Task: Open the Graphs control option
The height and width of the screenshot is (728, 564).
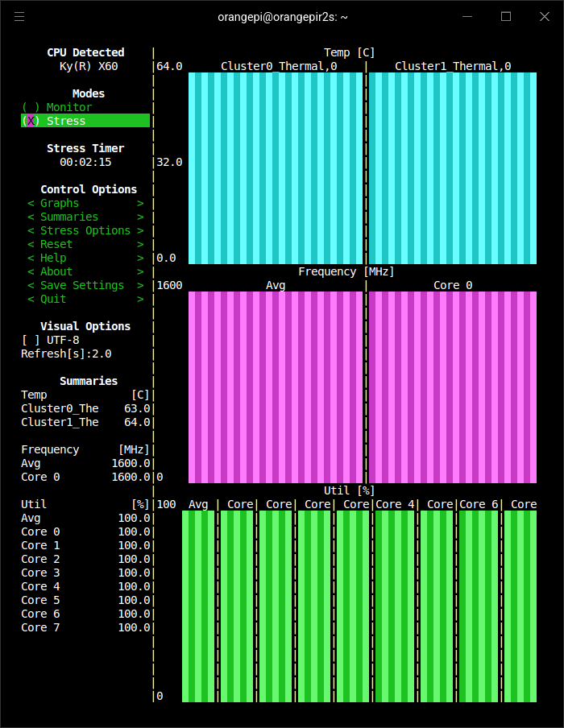Action: 85,204
